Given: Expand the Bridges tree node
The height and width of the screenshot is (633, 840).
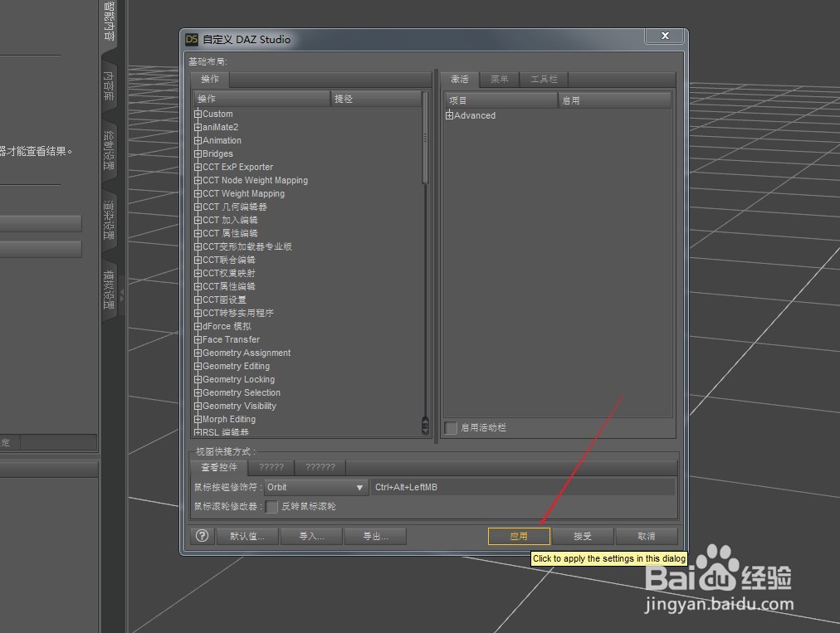Looking at the screenshot, I should tap(198, 153).
